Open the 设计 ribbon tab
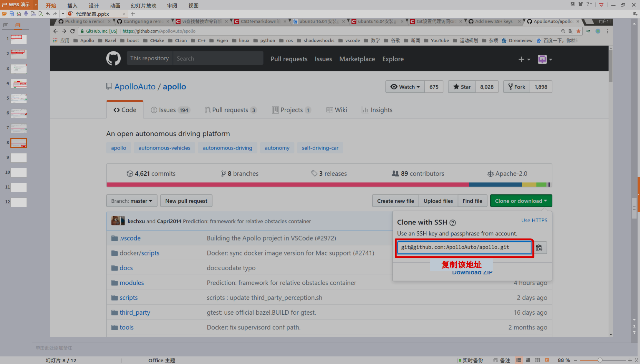This screenshot has height=364, width=640. (93, 6)
